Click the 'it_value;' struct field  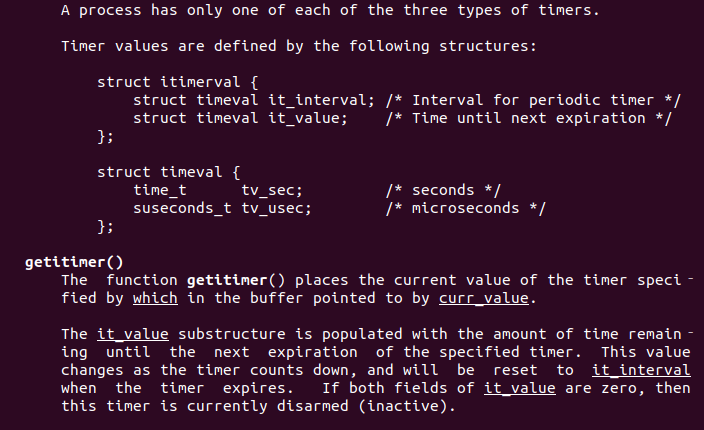point(308,118)
